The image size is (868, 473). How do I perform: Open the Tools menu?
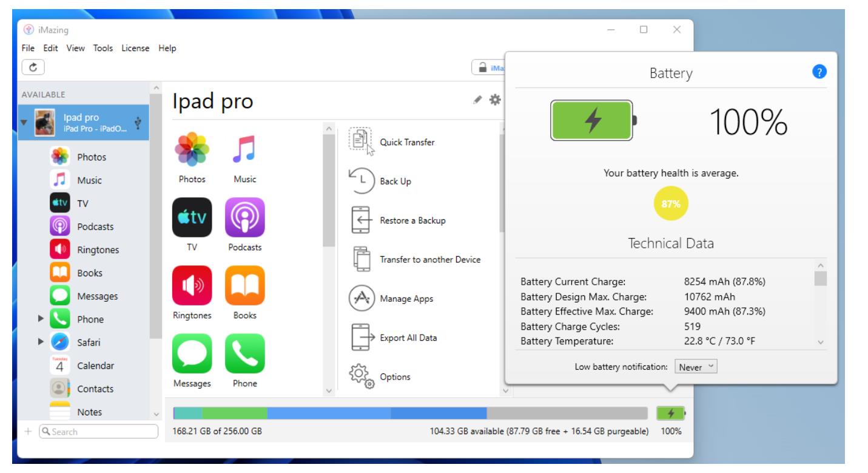103,49
